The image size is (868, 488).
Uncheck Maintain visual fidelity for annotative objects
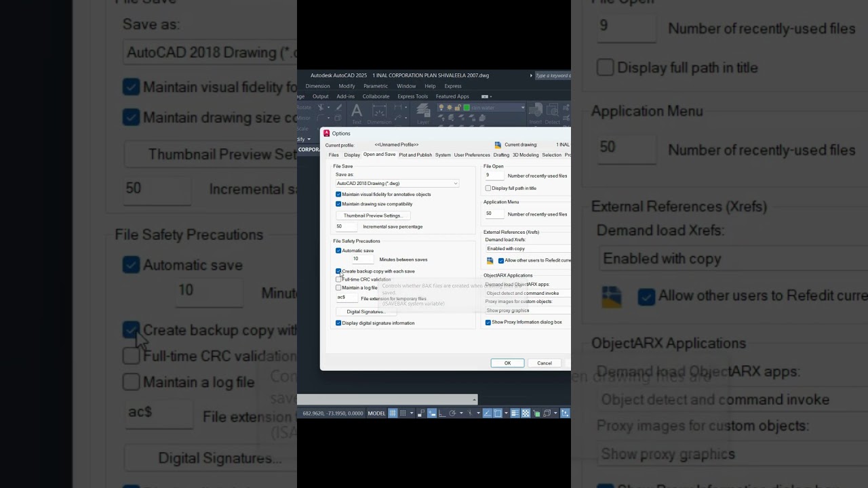pyautogui.click(x=338, y=195)
